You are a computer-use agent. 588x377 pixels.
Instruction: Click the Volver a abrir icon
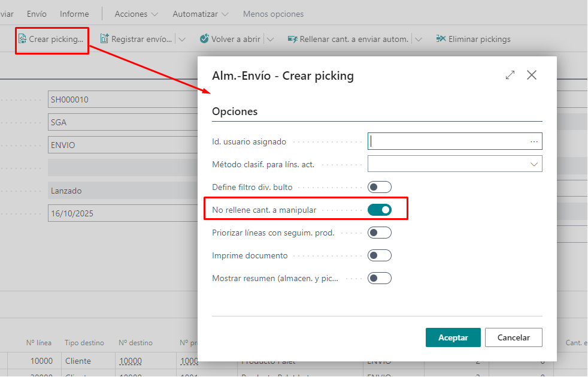click(x=205, y=39)
